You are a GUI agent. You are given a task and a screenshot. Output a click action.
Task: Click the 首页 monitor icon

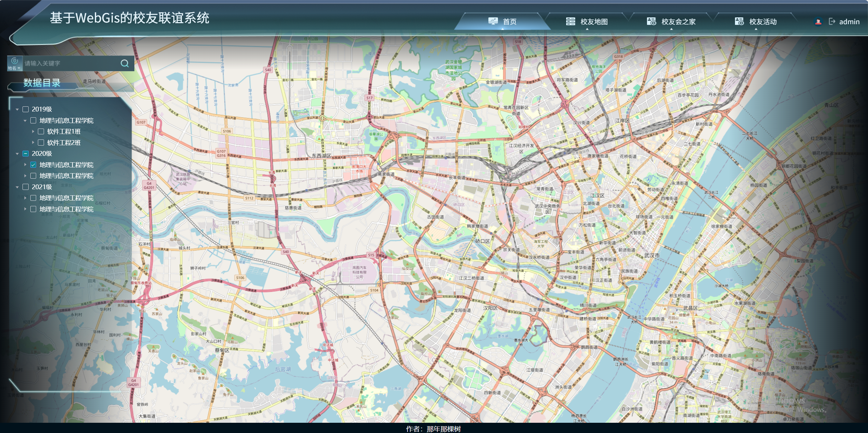(493, 21)
